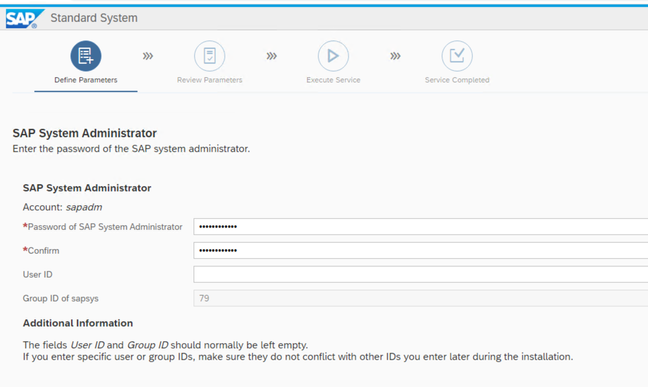Click the Additional Information heading

(78, 323)
